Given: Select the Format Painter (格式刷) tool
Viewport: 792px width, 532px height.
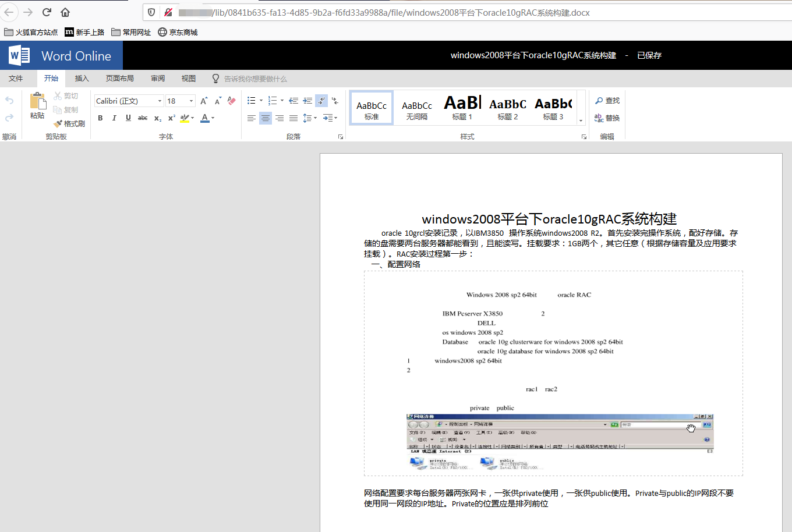Looking at the screenshot, I should tap(69, 123).
